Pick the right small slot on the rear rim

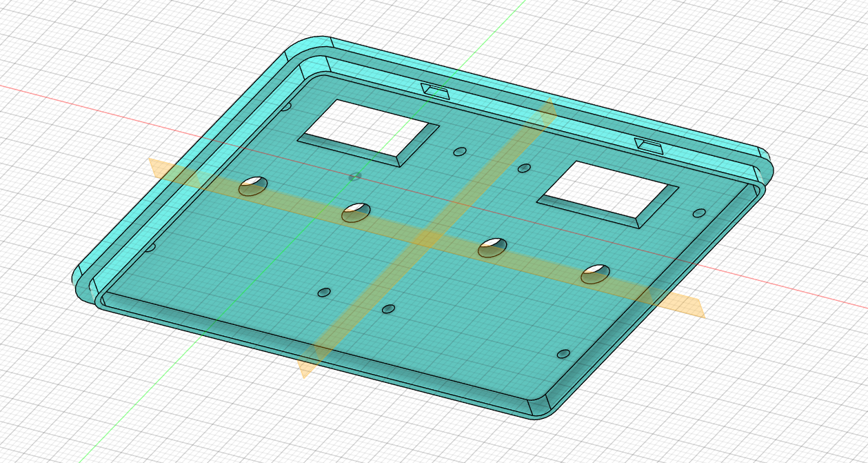pos(649,145)
